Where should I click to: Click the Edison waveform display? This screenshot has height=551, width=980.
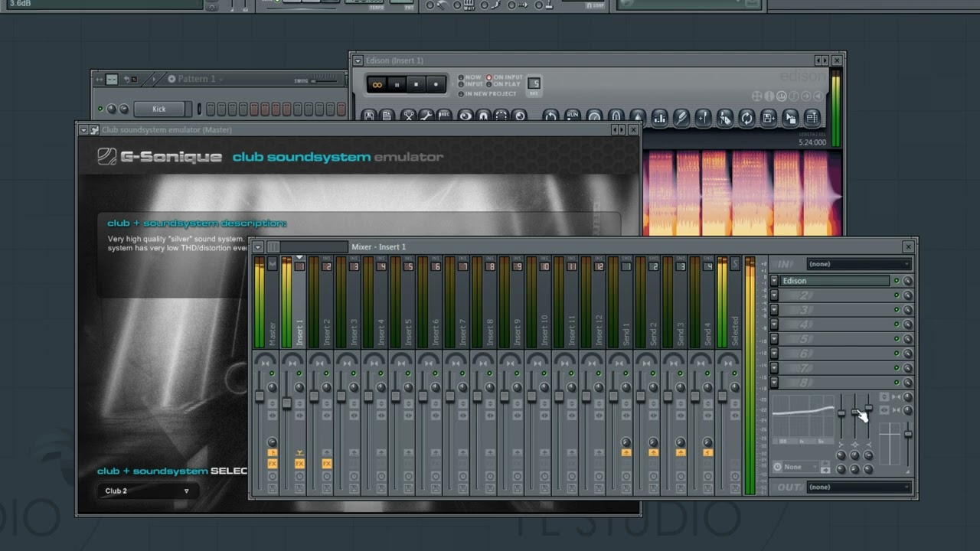coord(743,193)
